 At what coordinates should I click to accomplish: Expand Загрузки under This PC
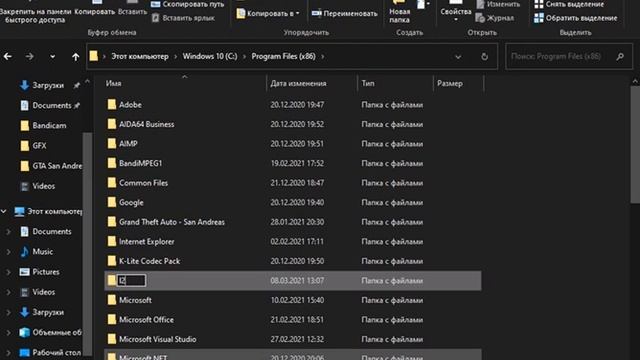[8, 312]
